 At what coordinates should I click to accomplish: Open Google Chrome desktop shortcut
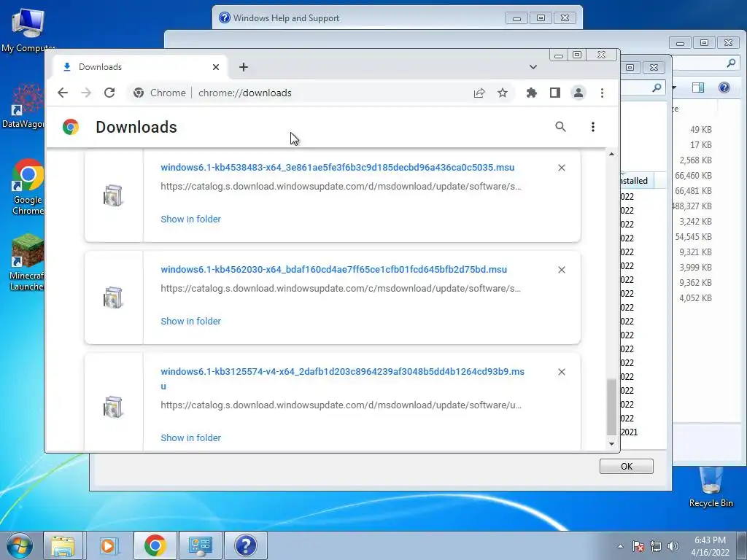28,187
